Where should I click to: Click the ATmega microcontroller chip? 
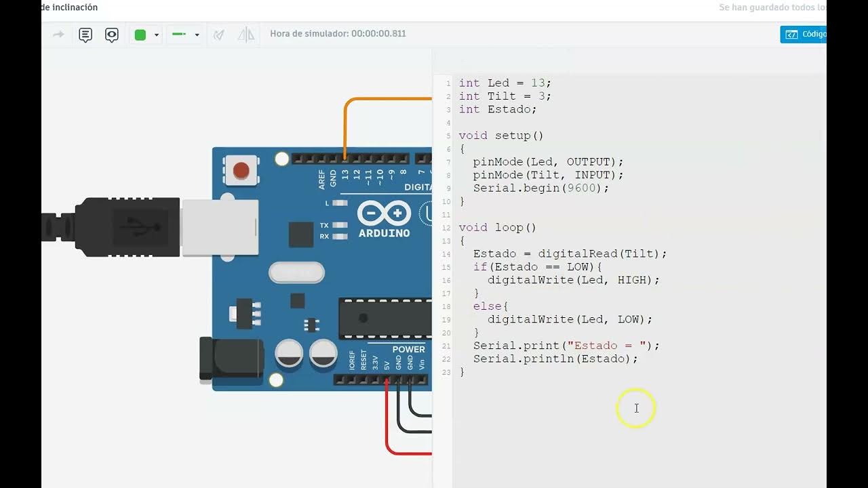click(385, 318)
